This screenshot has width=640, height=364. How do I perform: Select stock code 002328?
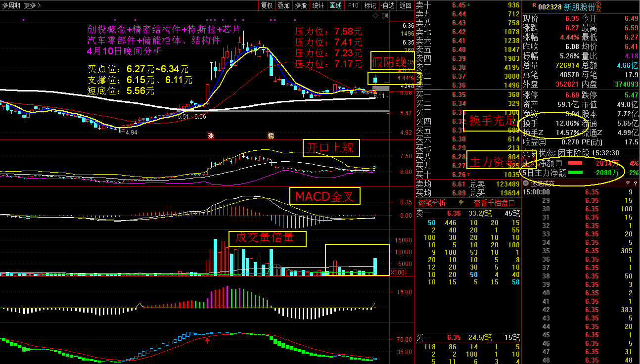point(549,7)
